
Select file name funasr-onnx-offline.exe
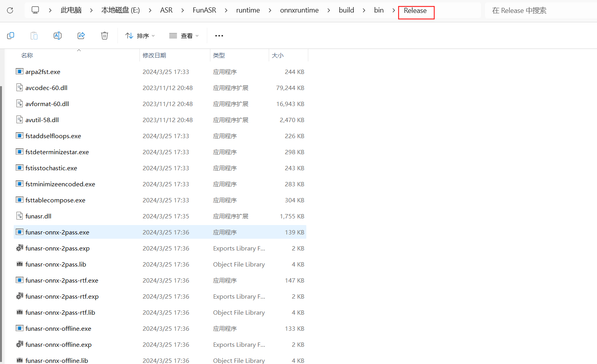(58, 328)
